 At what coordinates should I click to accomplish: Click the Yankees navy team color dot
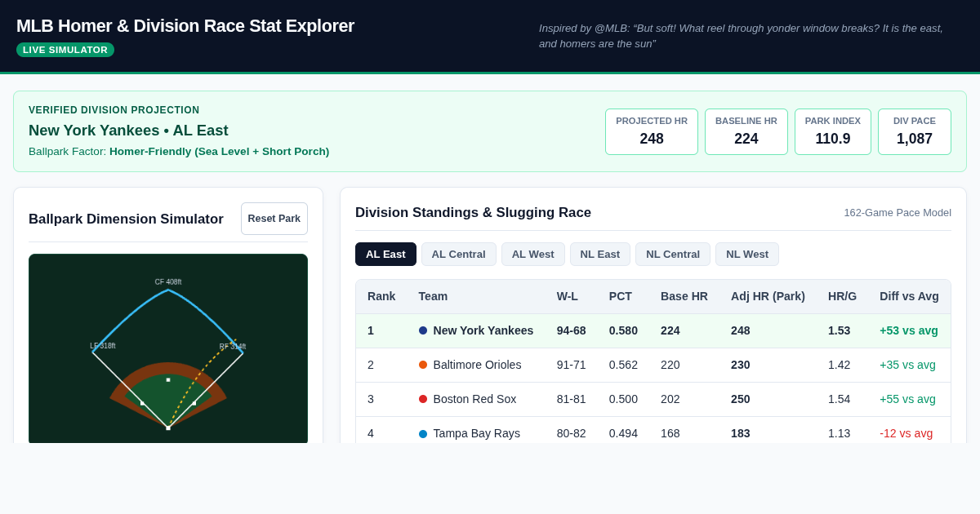(423, 330)
